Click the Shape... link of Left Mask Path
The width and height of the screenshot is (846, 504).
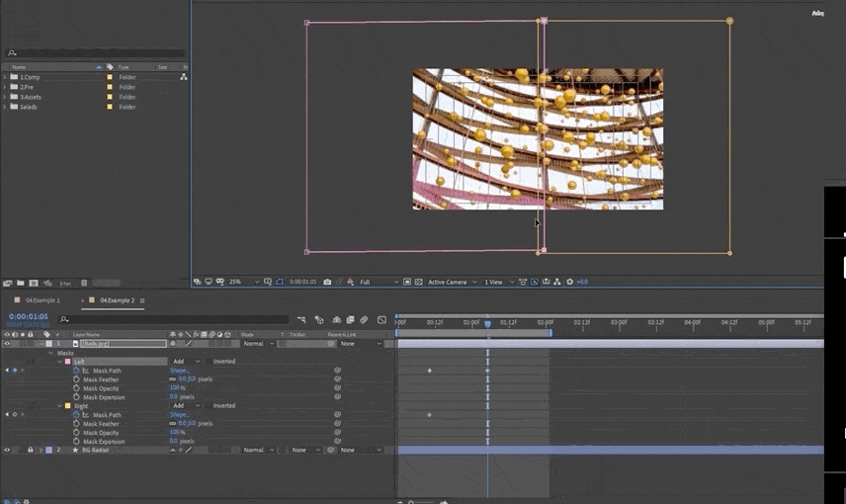point(179,371)
